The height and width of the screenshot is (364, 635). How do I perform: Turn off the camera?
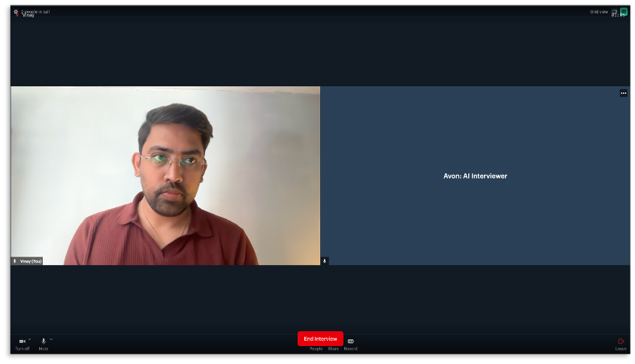22,341
